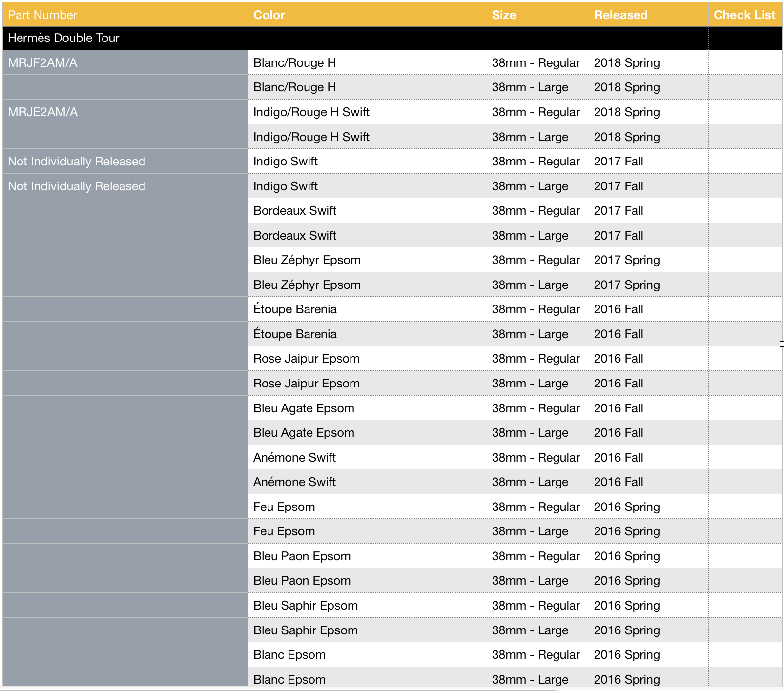This screenshot has height=691, width=784.
Task: Select Blanc/Rouge H color in the Regular row
Action: click(294, 63)
